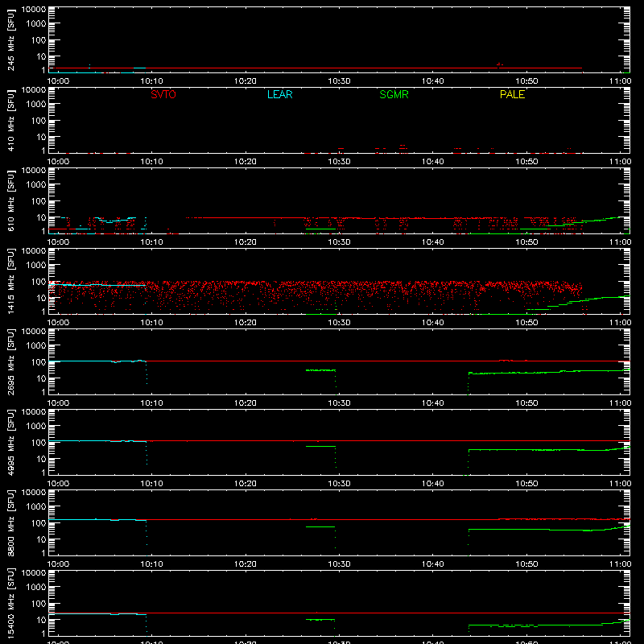This screenshot has height=644, width=644.
Task: Select the 15400 MHz [SFU] axis title
Action: point(10,603)
